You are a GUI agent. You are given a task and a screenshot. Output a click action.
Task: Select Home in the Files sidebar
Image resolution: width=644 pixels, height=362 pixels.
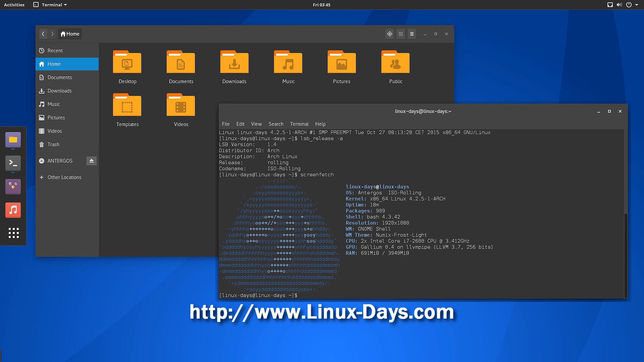[x=67, y=64]
